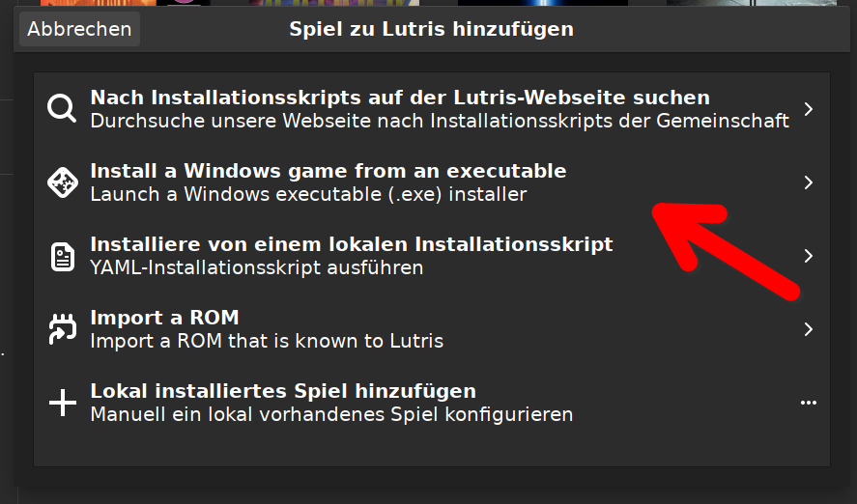Viewport: 857px width, 504px height.
Task: Expand the arrow beside Install a Windows game
Action: point(809,182)
